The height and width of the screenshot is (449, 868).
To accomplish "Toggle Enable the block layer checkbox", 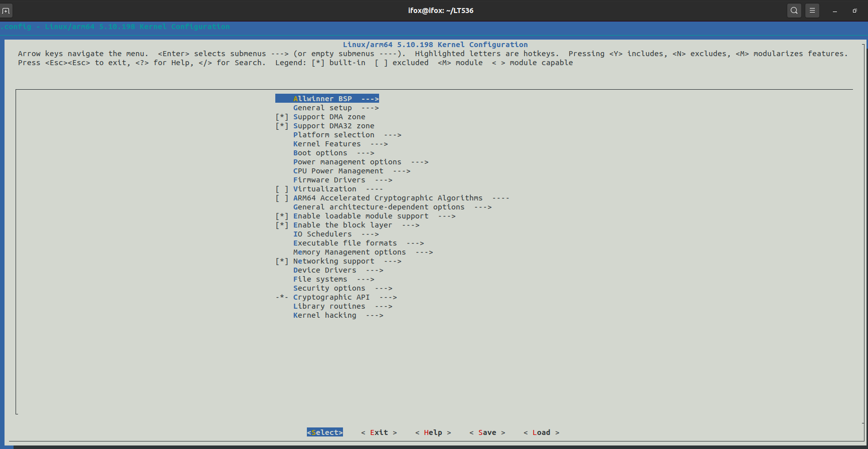I will pyautogui.click(x=282, y=225).
